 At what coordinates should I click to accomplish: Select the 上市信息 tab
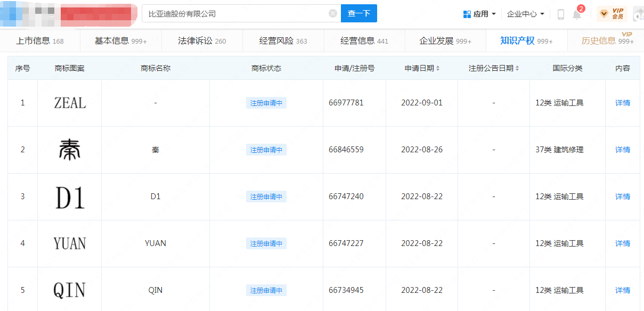click(x=40, y=41)
